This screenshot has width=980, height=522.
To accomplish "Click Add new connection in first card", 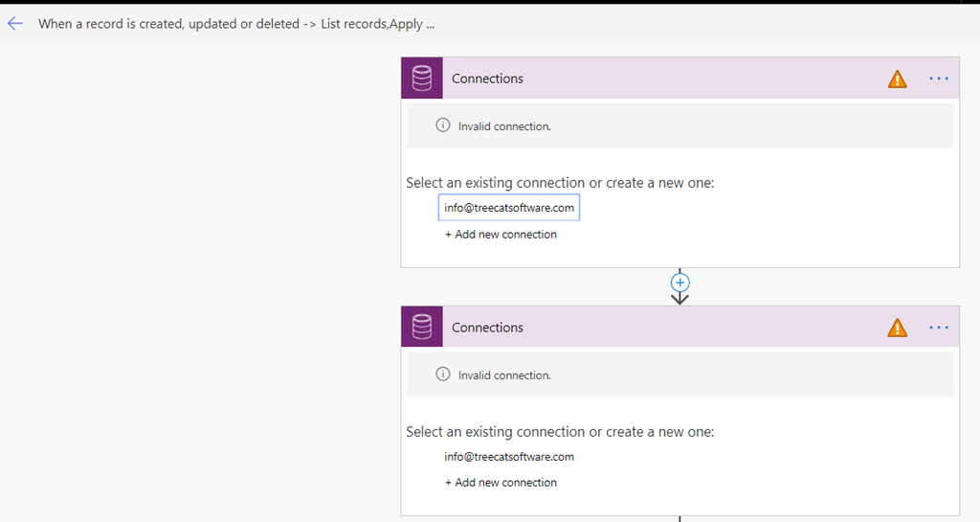I will (x=501, y=235).
